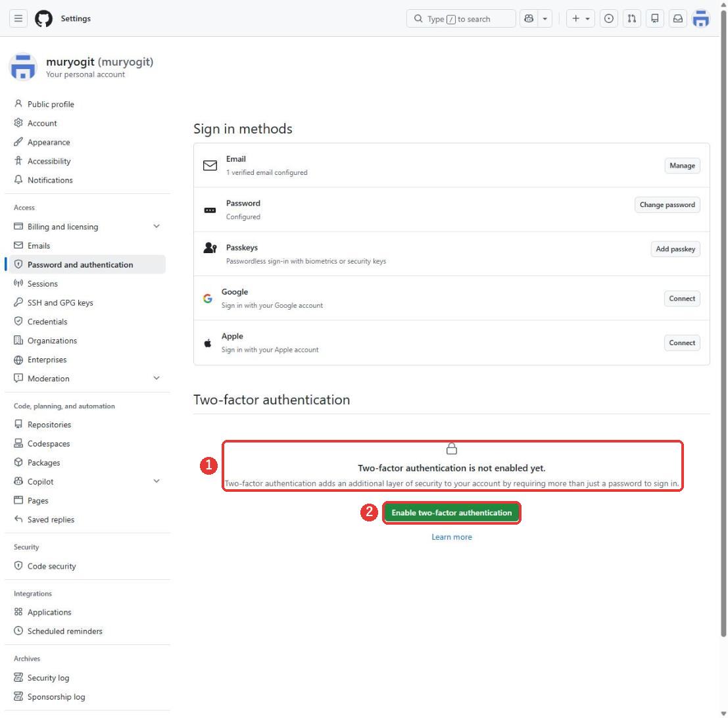Open the Learn more link

coord(451,537)
